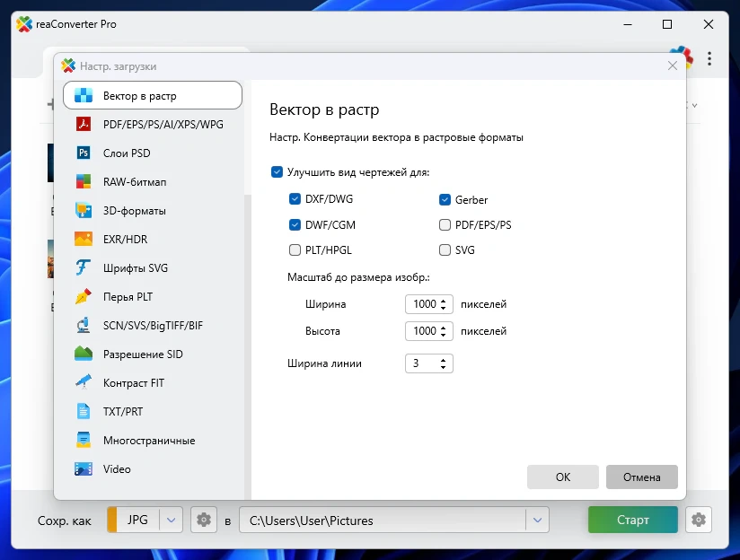
Task: Switch to 3D-форматы settings
Action: (153, 210)
